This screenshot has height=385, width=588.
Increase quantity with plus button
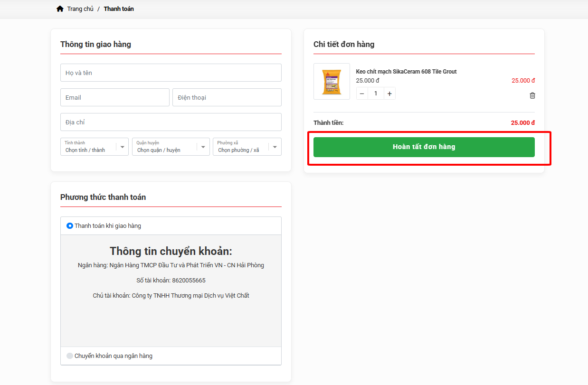389,94
